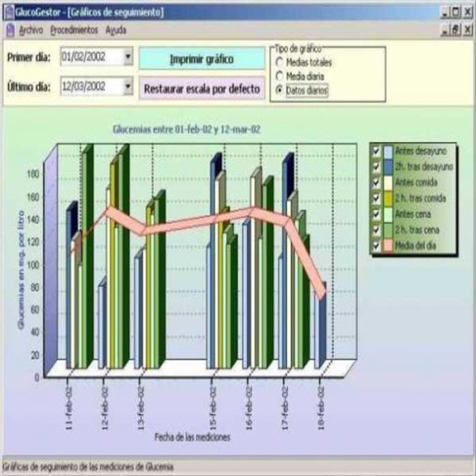Viewport: 476px width, 476px height.
Task: Click the Último día label
Action: (29, 87)
